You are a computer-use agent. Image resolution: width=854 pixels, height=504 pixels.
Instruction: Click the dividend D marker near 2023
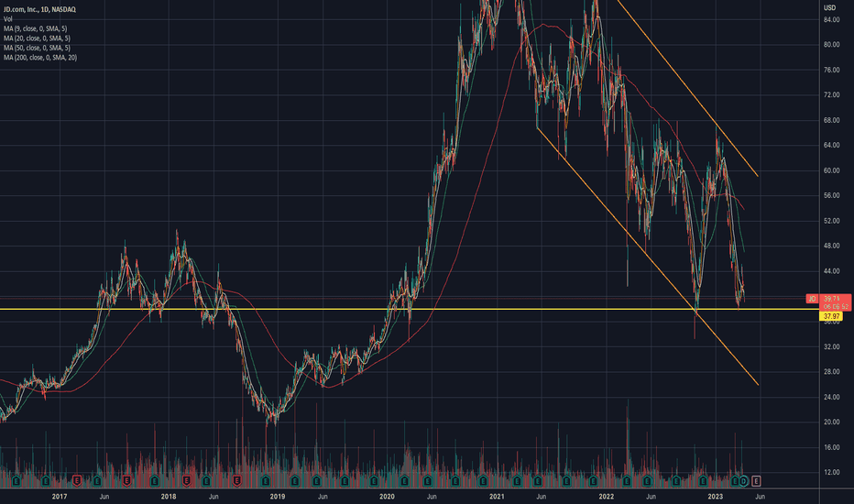pyautogui.click(x=743, y=481)
